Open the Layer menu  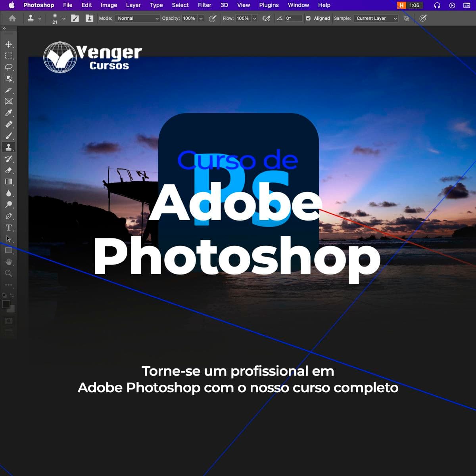click(133, 5)
